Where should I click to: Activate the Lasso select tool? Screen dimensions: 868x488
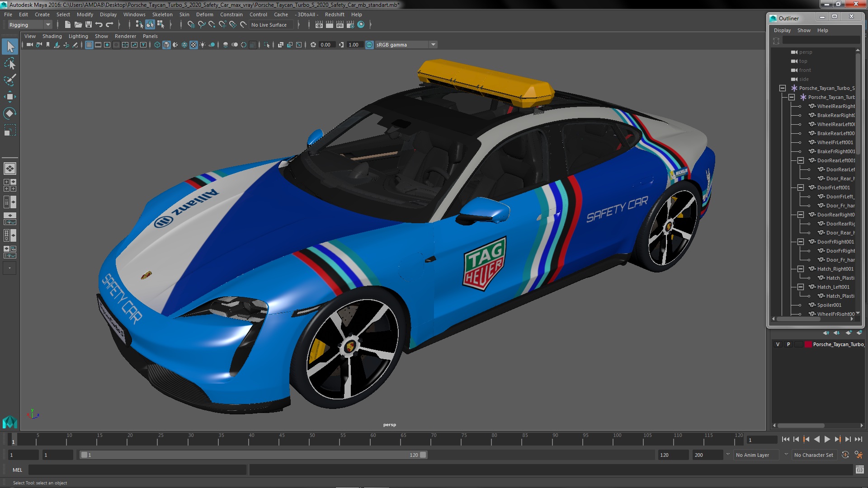10,63
